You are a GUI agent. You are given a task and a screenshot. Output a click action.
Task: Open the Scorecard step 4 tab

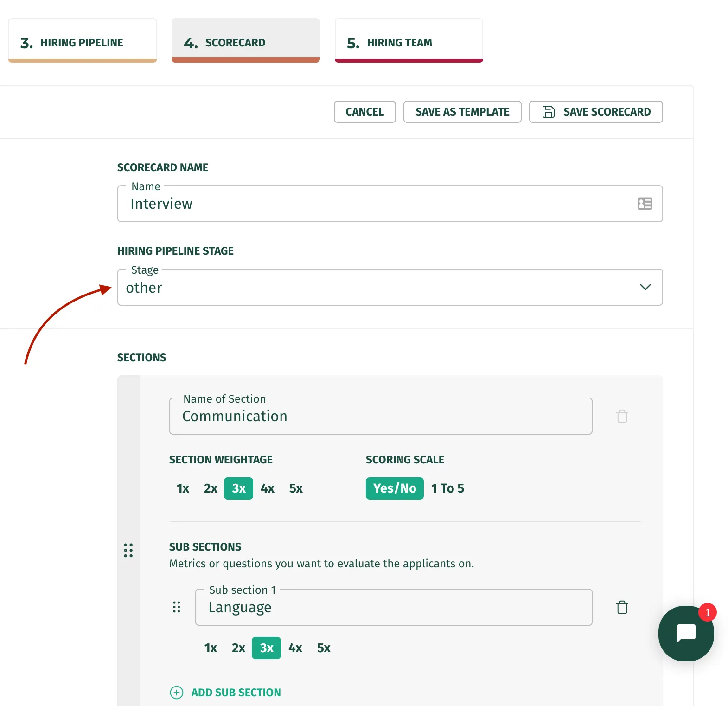pyautogui.click(x=246, y=41)
